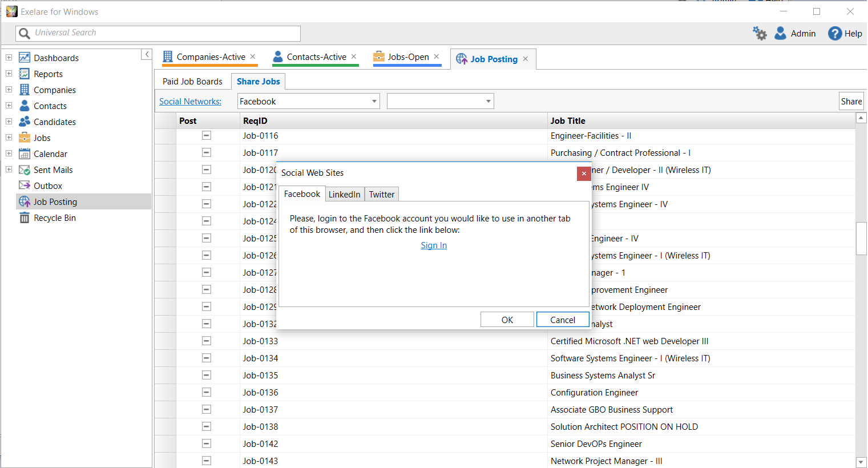868x468 pixels.
Task: Close the Contacts-Active tab
Action: [x=354, y=57]
